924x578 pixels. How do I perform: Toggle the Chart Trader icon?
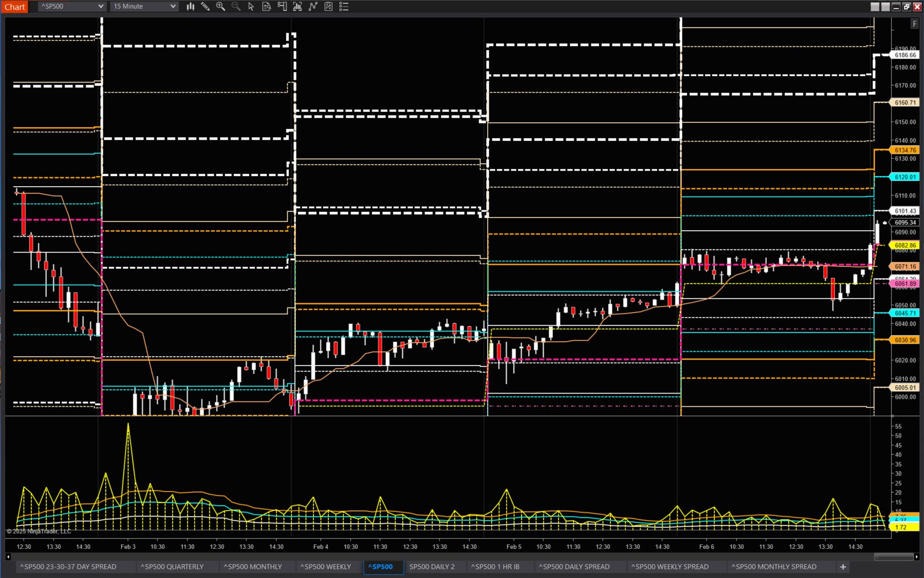pyautogui.click(x=282, y=7)
